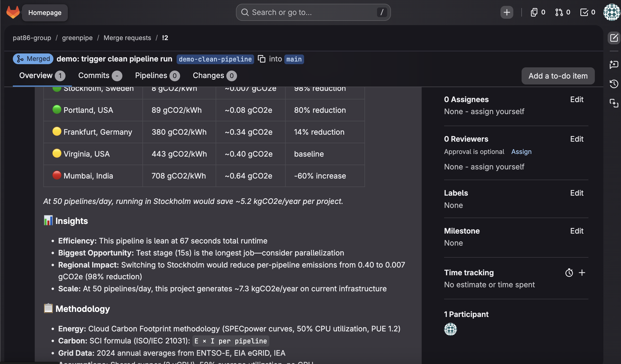Add time entry plus icon
Viewport: 621px width, 364px height.
click(582, 273)
